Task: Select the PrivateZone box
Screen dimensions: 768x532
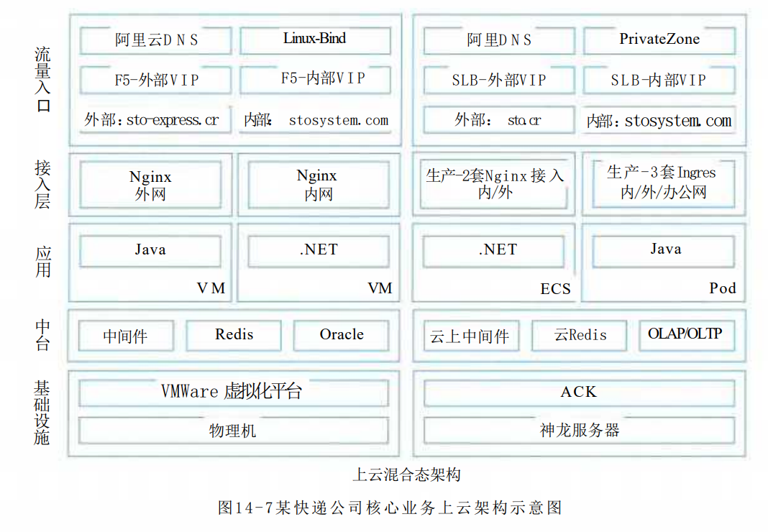Action: [x=659, y=40]
